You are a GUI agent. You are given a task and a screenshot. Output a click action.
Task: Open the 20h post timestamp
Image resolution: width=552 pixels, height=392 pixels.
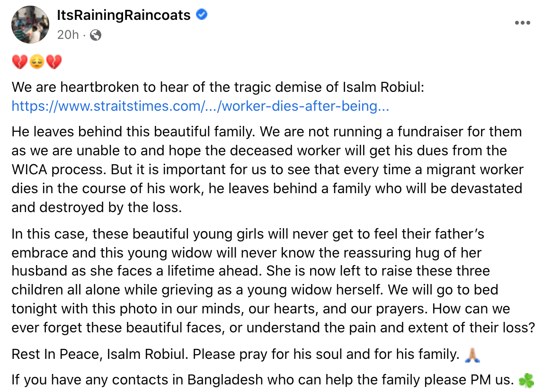click(x=68, y=35)
